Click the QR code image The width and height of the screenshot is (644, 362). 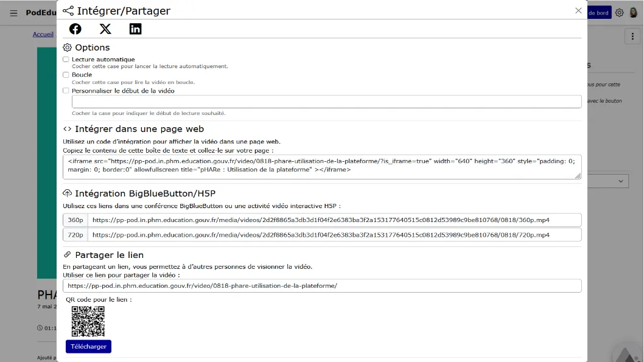click(x=88, y=321)
